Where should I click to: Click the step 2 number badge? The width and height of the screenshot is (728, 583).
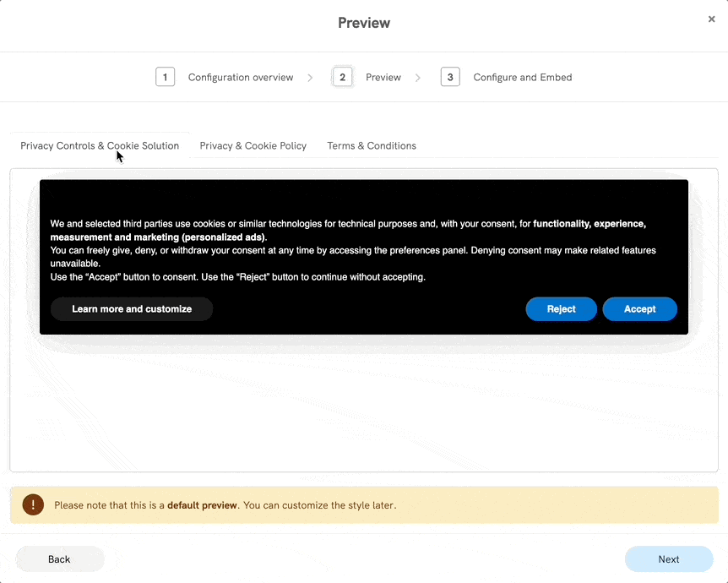coord(343,76)
